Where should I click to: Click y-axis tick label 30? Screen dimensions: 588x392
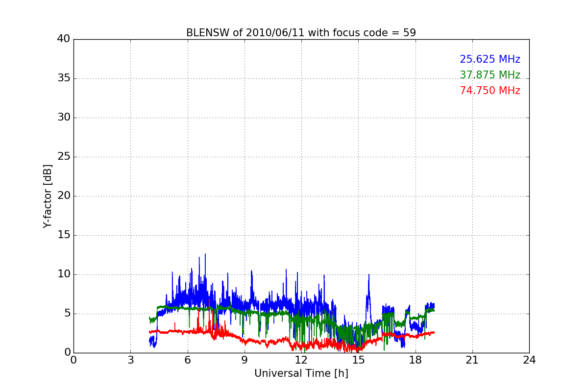(64, 118)
